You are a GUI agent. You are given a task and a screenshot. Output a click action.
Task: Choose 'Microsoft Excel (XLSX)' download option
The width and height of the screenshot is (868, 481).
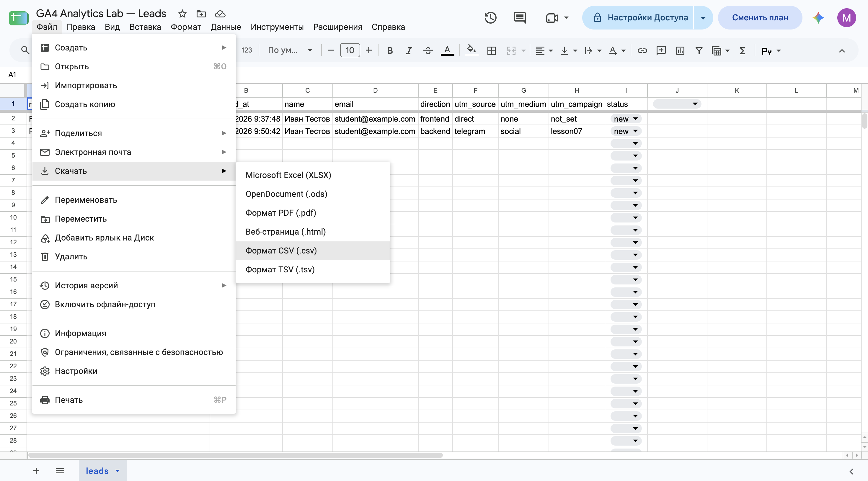coord(313,175)
